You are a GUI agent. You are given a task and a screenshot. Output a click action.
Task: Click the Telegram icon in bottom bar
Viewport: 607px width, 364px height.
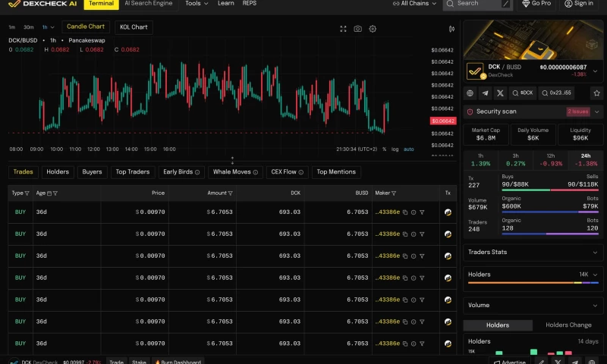coord(575,362)
